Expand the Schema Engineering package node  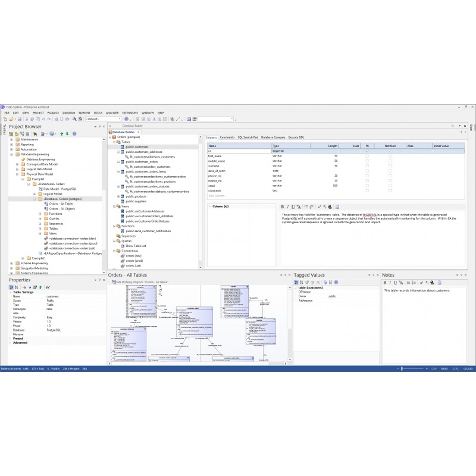(11, 262)
